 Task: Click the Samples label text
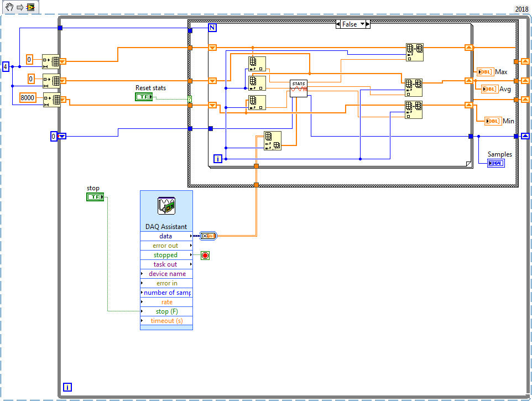pos(500,154)
